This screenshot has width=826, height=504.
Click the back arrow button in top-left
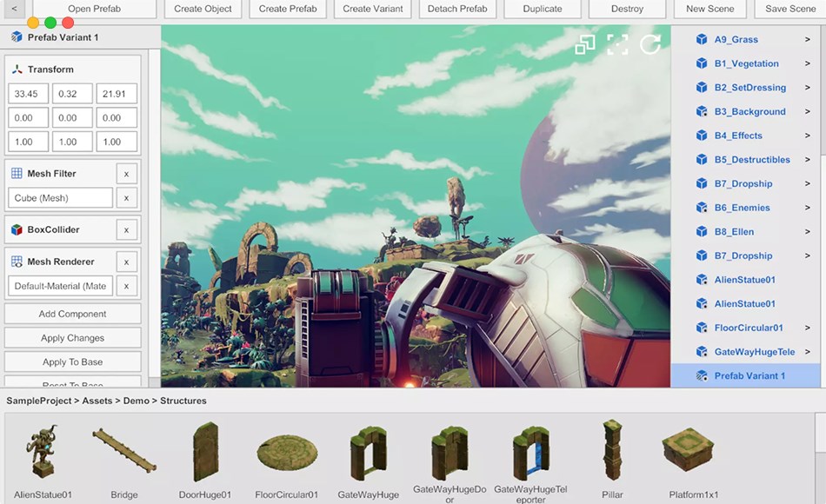pyautogui.click(x=13, y=9)
